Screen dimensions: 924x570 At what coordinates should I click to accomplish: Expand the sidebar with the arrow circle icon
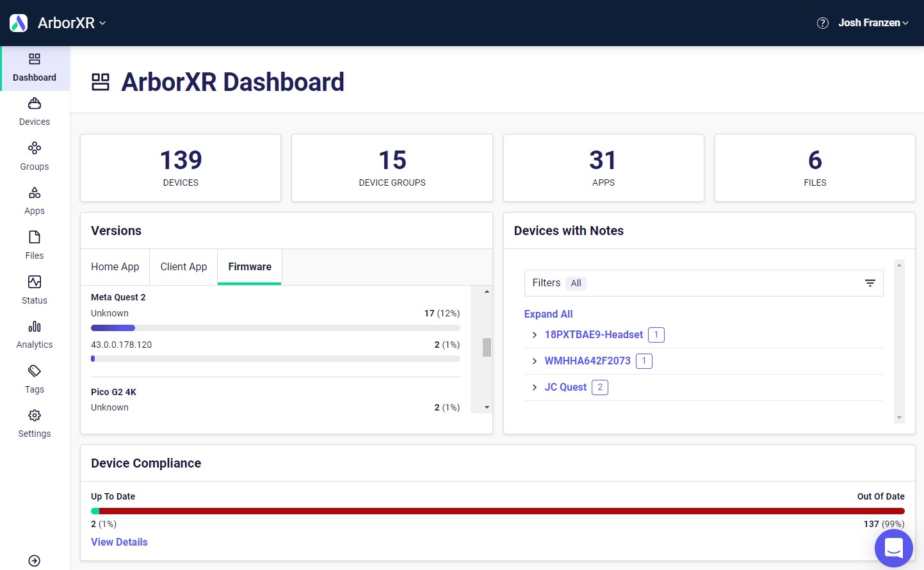pyautogui.click(x=35, y=560)
